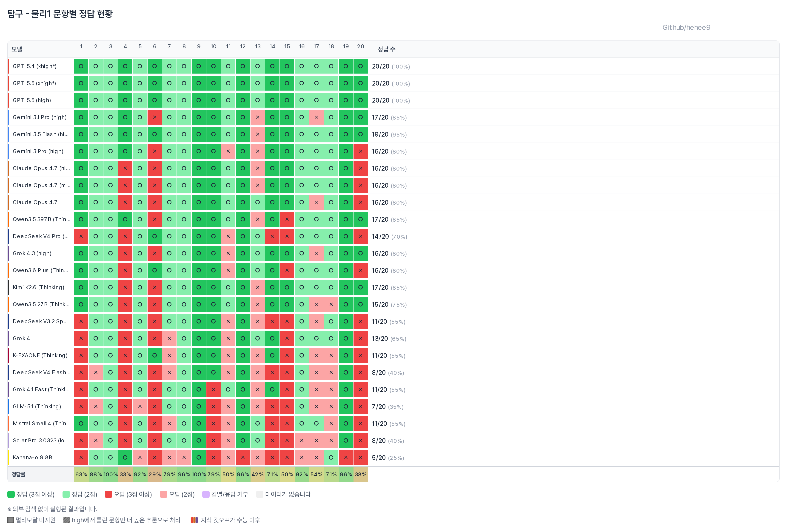Click the light green 정답 (2점) legend swatch
Image resolution: width=787 pixels, height=532 pixels.
click(66, 494)
